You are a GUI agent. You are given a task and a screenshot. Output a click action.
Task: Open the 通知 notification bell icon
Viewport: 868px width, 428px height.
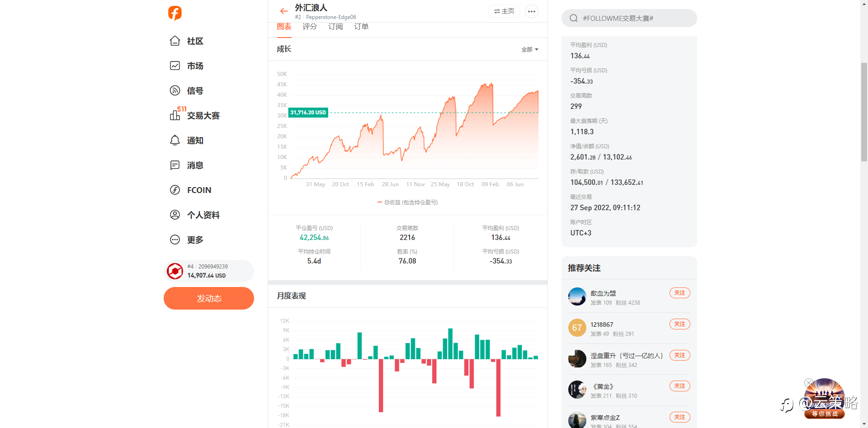(175, 141)
